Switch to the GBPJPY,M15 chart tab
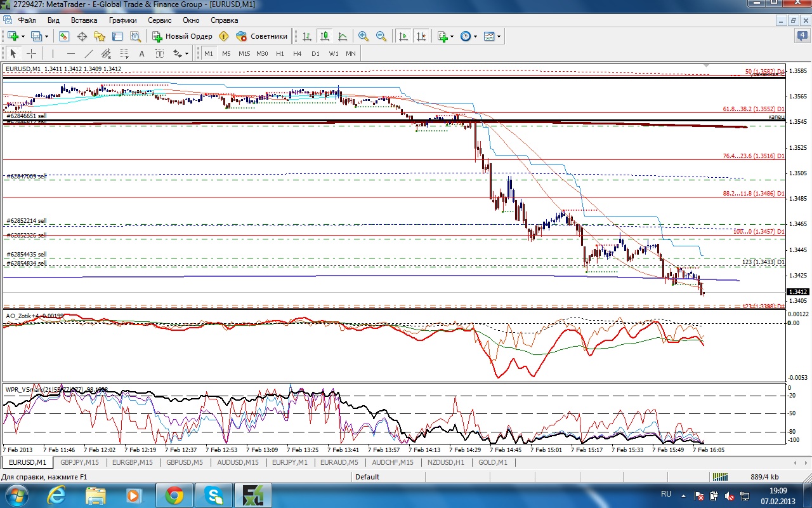 tap(79, 463)
